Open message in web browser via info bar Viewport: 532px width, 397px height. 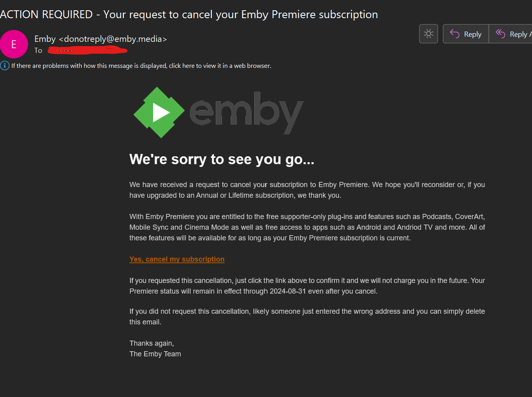click(141, 66)
